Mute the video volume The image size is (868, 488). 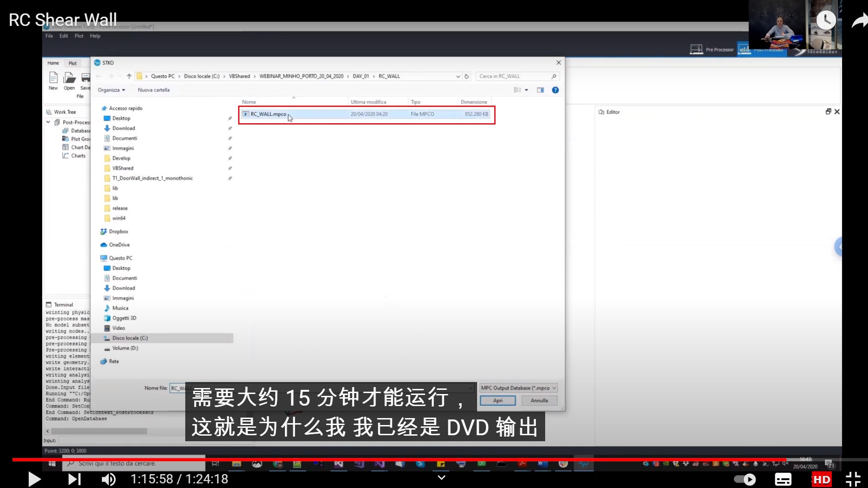pyautogui.click(x=109, y=479)
